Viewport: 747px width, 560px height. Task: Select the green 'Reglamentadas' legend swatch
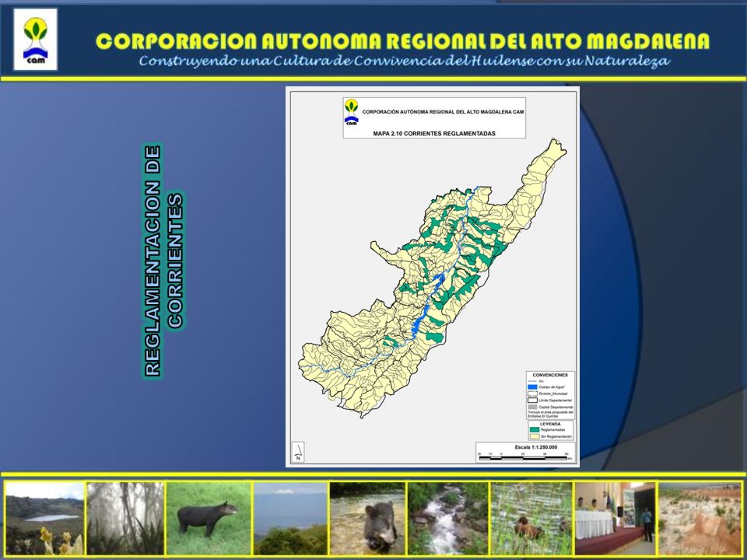[535, 429]
